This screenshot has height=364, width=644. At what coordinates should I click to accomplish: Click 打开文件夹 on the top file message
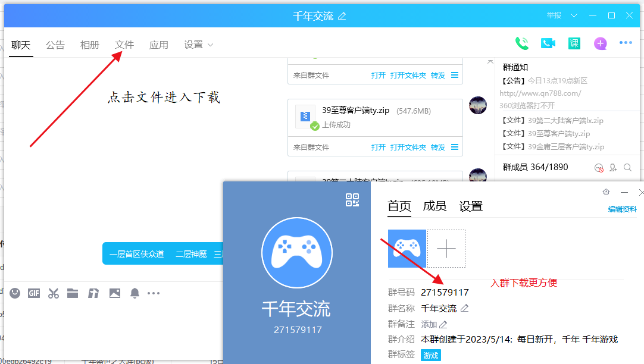point(408,76)
